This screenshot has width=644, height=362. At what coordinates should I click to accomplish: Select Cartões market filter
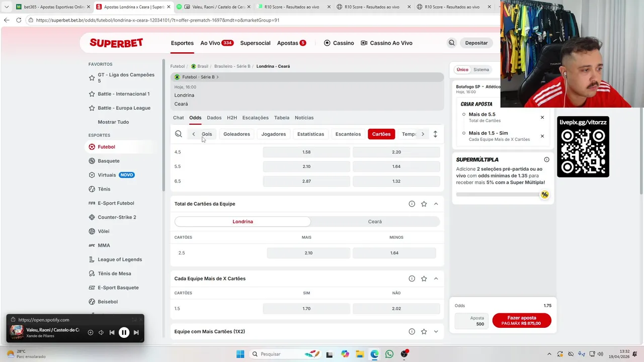(x=381, y=134)
